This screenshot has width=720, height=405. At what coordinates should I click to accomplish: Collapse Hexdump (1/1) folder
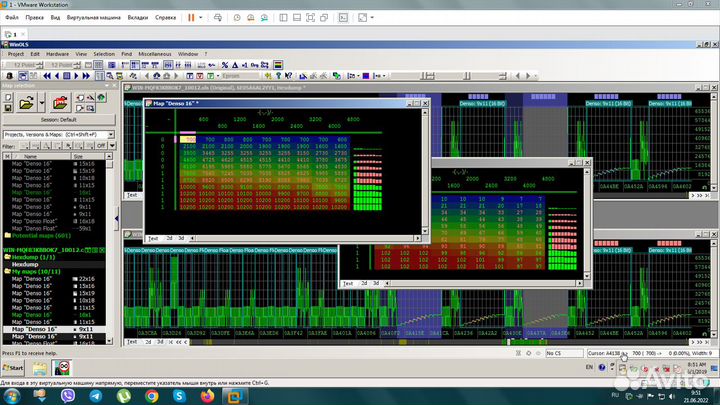pos(29,257)
